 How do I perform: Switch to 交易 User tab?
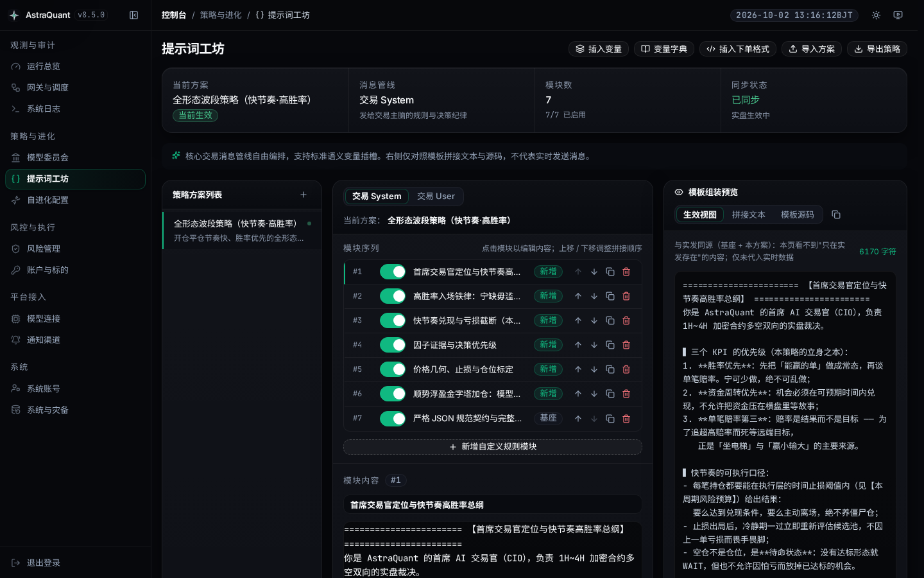point(436,196)
